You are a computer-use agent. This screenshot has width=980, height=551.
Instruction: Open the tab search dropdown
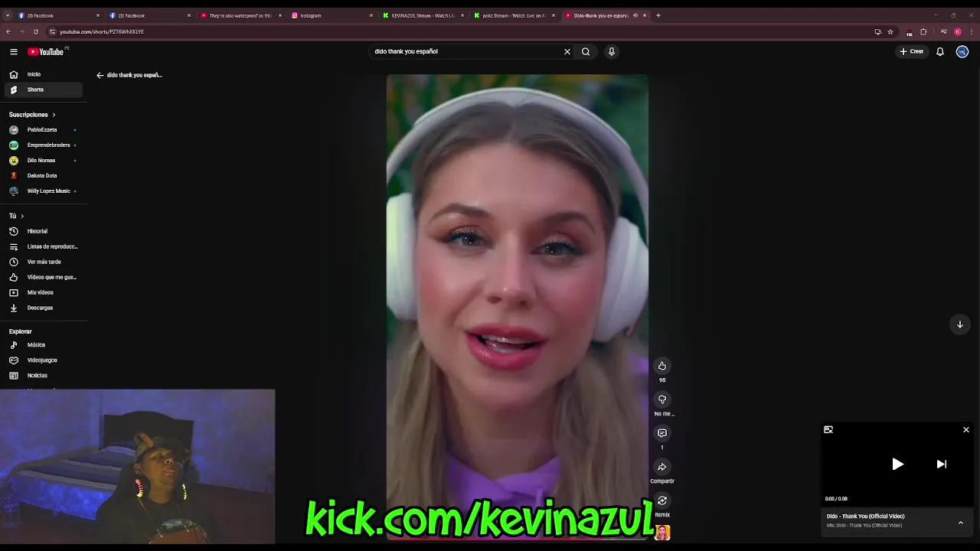(x=8, y=15)
